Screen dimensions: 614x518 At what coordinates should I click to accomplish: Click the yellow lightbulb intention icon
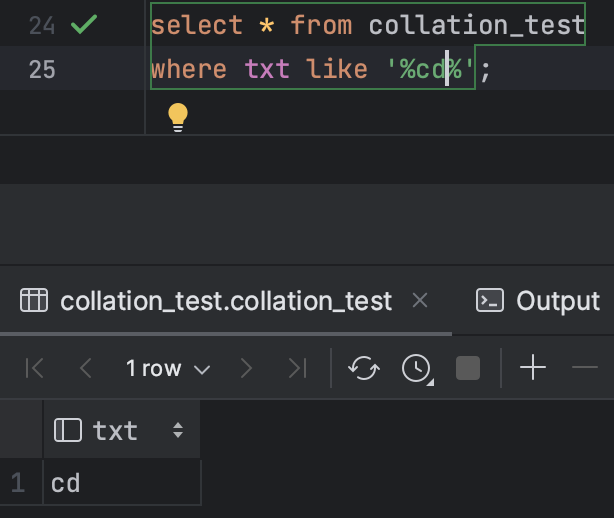tap(178, 117)
